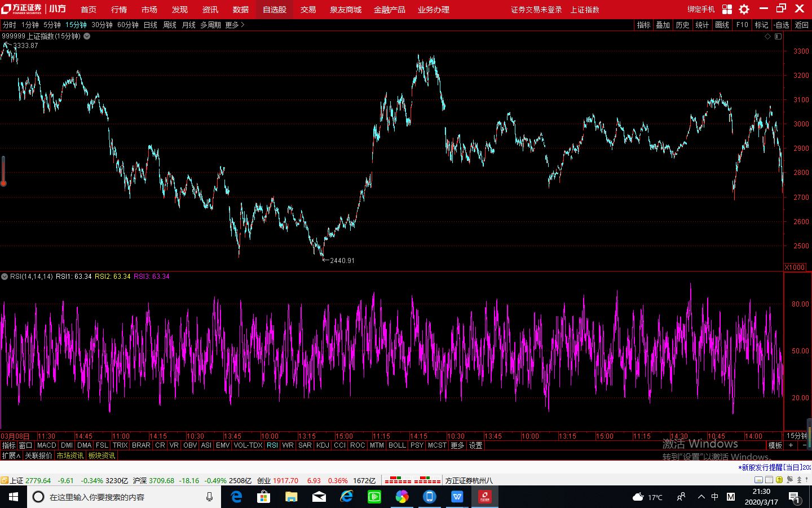Viewport: 812px width, 508px height.
Task: Click the round arrow icon next to 上证指数(15分钟)
Action: coord(87,36)
